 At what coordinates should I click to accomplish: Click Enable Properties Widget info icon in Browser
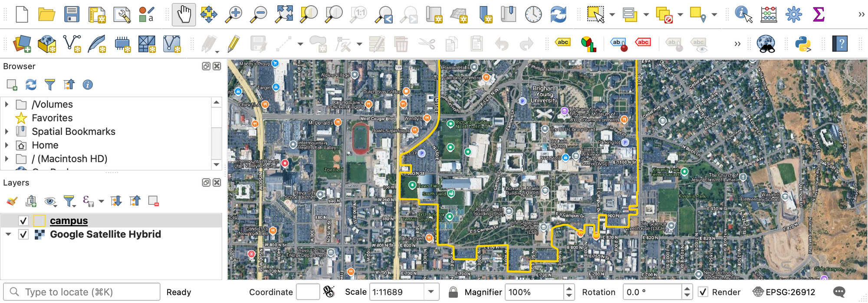coord(88,85)
